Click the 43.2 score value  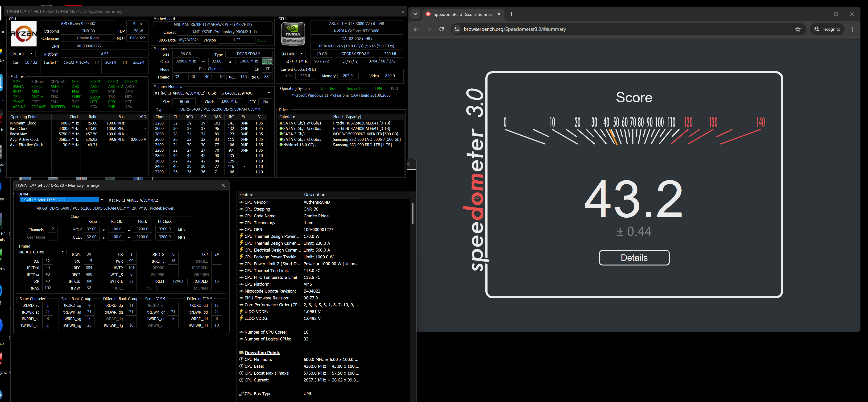634,199
